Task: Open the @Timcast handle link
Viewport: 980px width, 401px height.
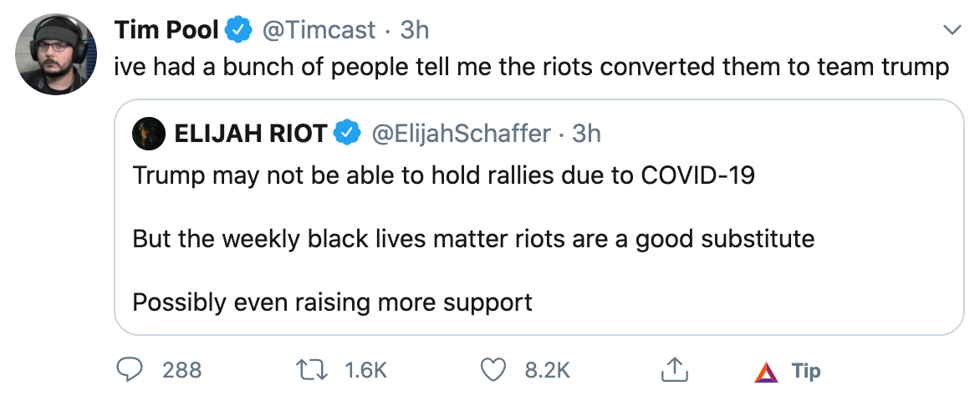Action: click(319, 30)
